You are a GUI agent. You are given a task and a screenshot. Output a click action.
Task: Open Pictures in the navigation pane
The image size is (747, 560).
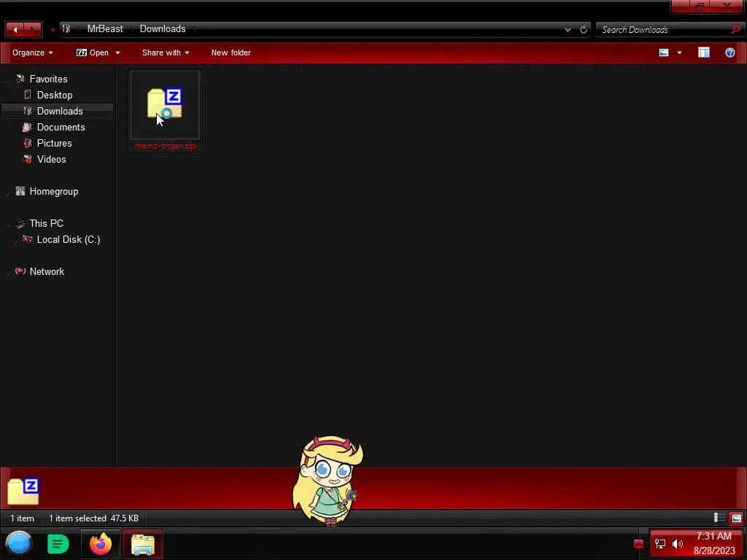[54, 144]
